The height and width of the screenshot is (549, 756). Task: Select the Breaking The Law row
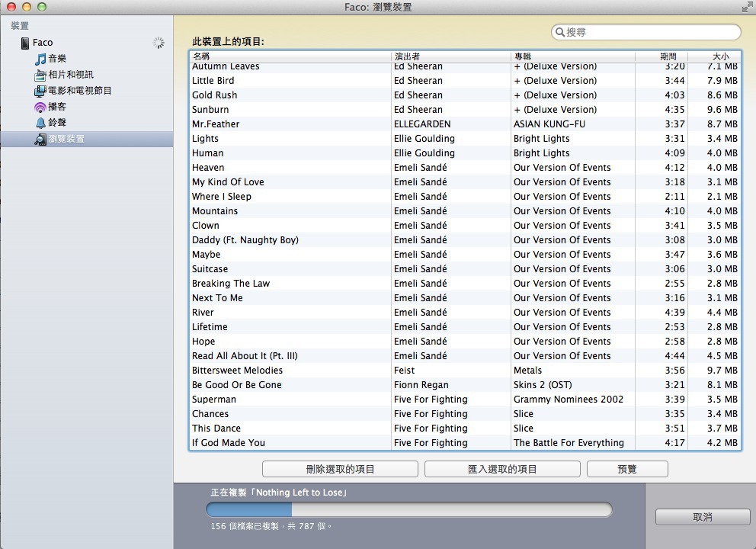[466, 283]
